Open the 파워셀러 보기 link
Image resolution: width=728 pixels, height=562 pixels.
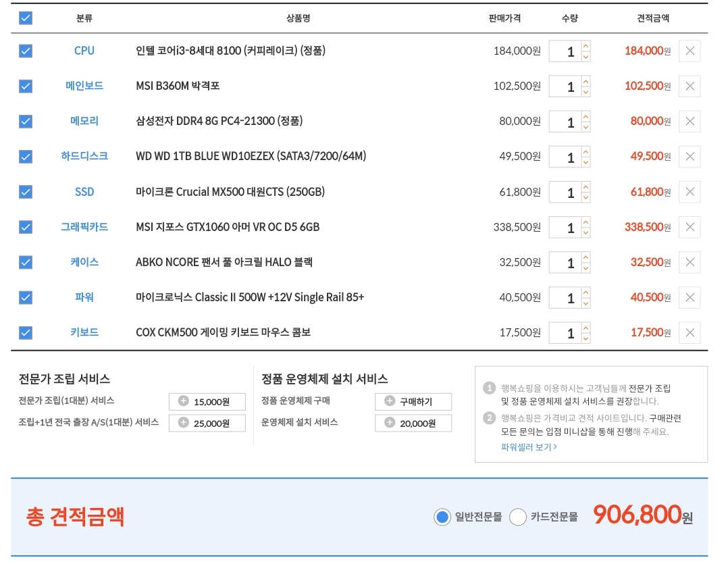(x=529, y=446)
